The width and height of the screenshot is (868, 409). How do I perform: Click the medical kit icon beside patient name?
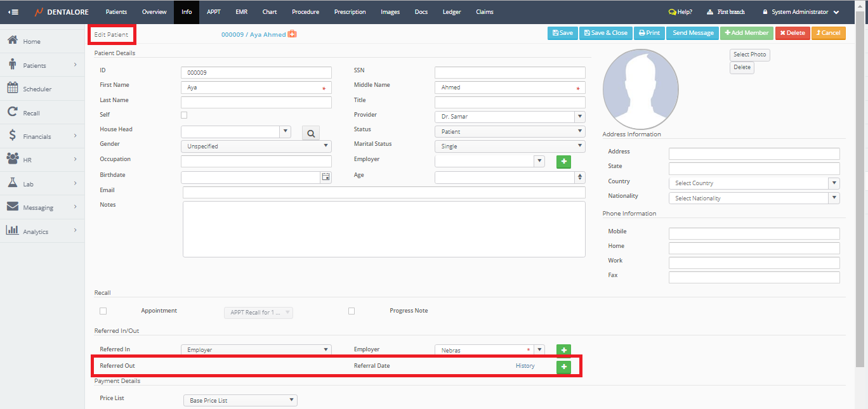292,34
